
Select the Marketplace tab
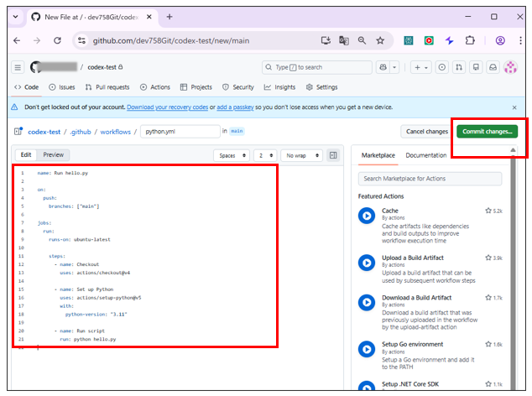[x=378, y=155]
